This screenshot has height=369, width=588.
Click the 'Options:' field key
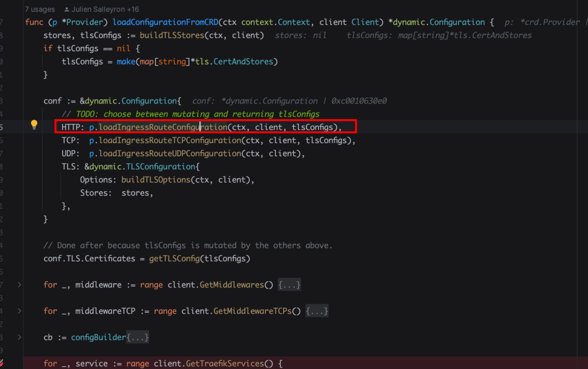coord(98,180)
